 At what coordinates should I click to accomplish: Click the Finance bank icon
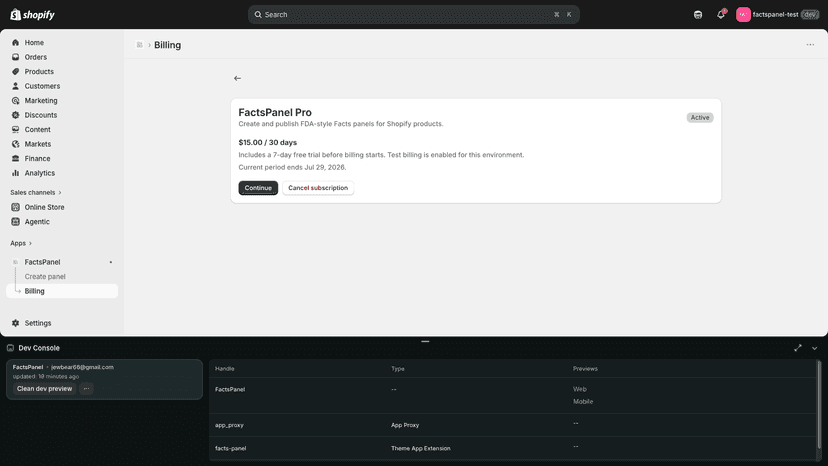[x=15, y=159]
